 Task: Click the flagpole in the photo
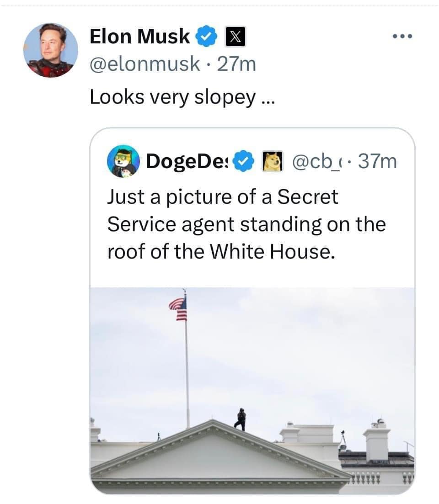tap(187, 375)
